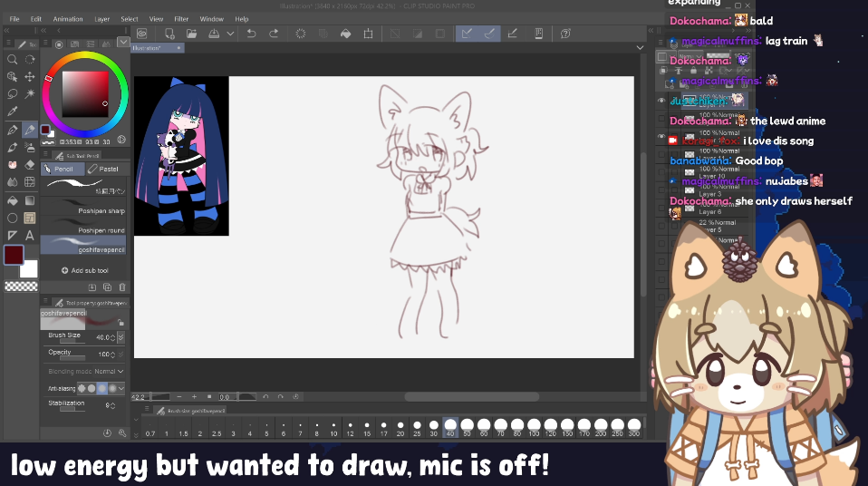The image size is (868, 486).
Task: Click the Move layer tool
Action: pyautogui.click(x=30, y=77)
